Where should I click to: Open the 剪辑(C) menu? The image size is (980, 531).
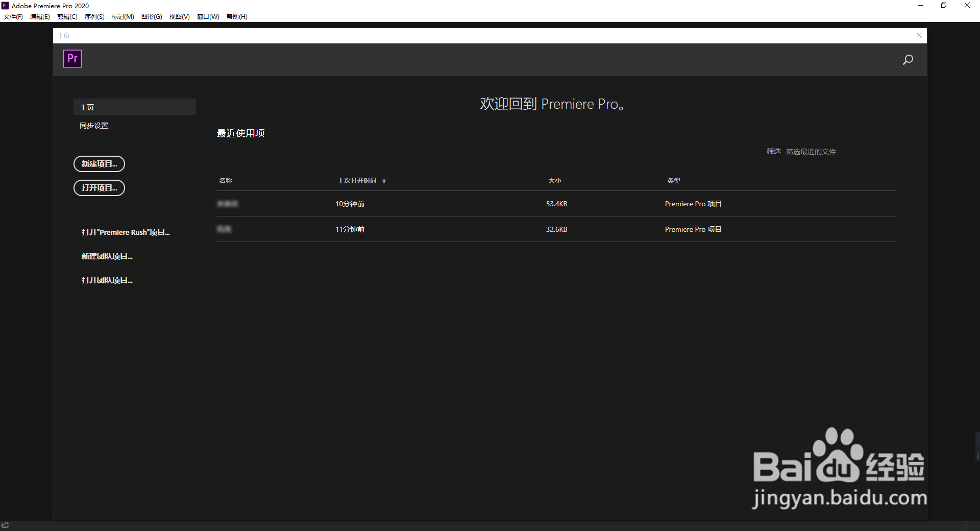click(x=67, y=17)
